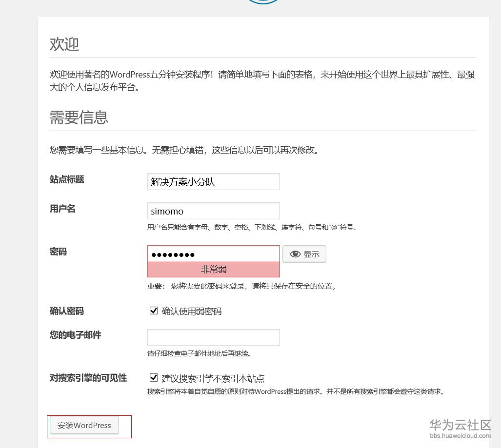
Task: Focus the site title field containing 解决方案小分队
Action: [213, 182]
